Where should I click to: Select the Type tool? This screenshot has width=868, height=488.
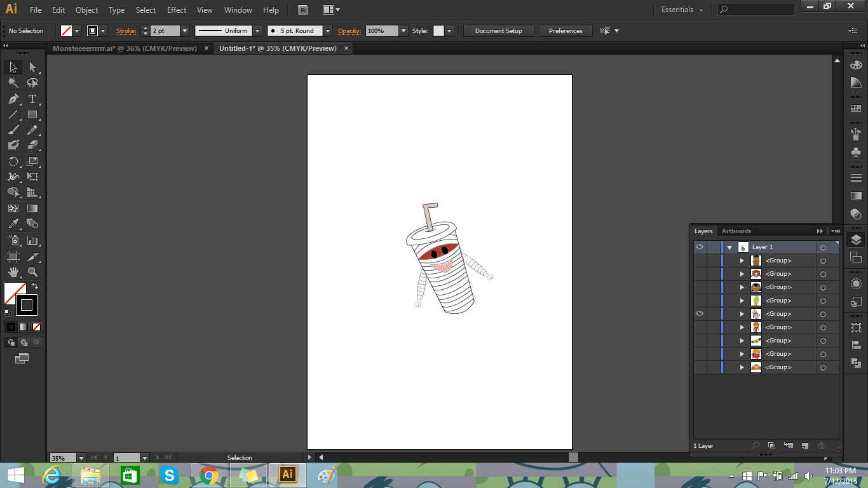32,99
